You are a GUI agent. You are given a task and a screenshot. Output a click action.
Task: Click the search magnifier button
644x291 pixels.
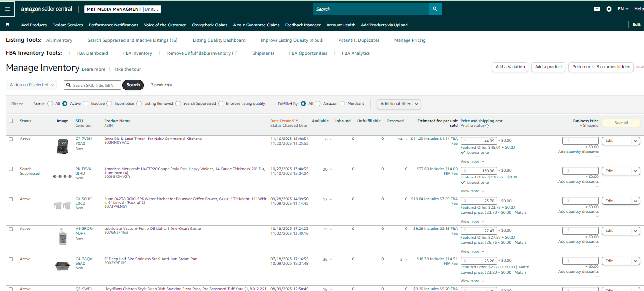[x=435, y=9]
